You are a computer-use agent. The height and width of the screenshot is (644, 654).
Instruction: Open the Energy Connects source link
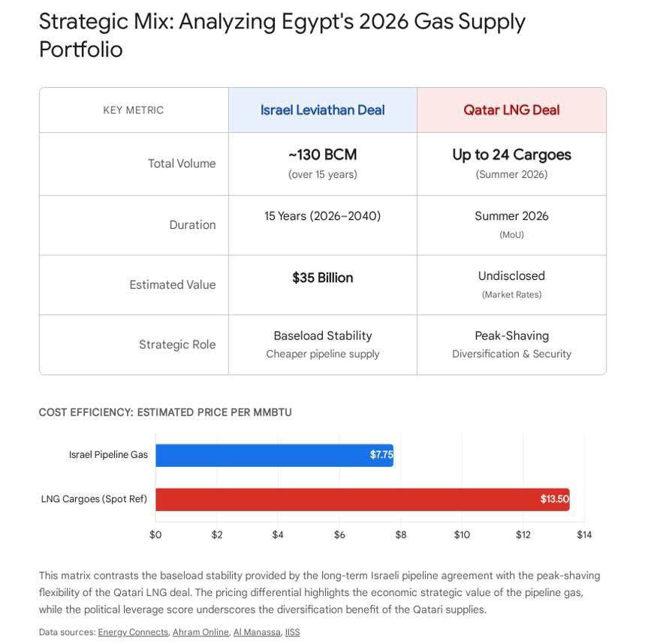coord(133,632)
